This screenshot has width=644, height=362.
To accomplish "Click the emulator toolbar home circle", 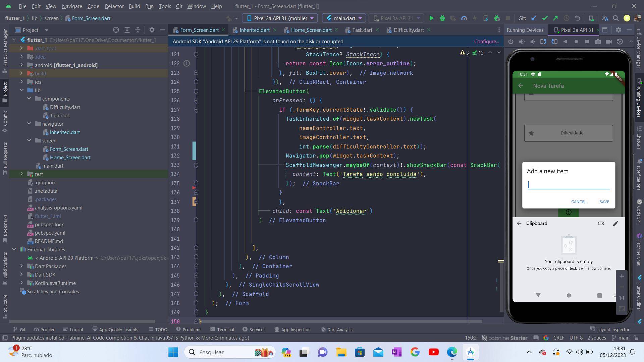I will click(x=576, y=42).
